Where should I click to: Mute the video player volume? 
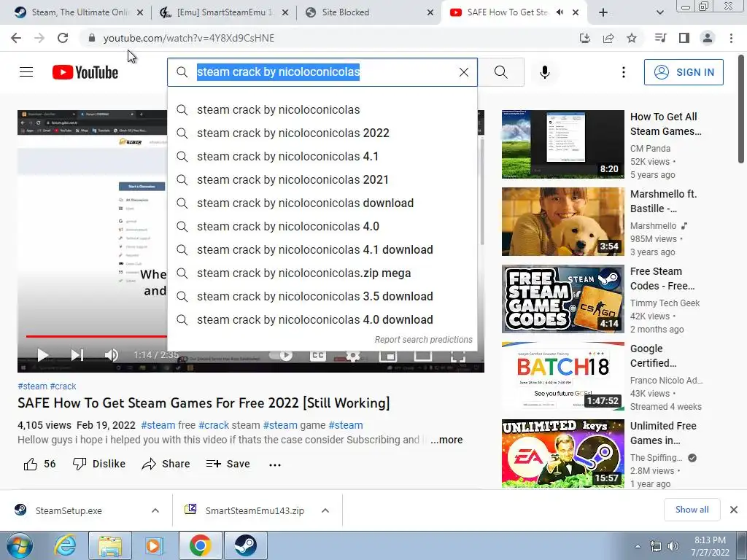pos(112,355)
